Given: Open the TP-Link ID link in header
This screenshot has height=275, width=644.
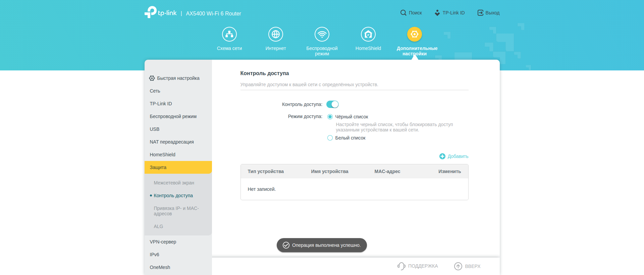Looking at the screenshot, I should coord(450,13).
